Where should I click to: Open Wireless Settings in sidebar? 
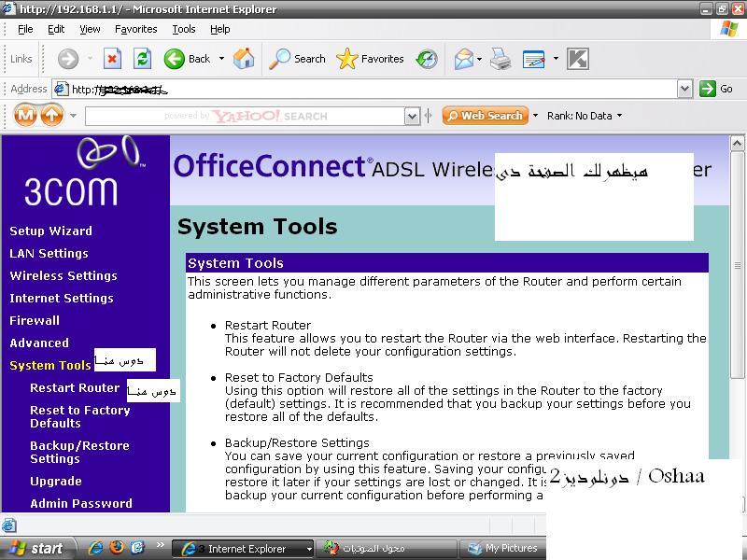click(63, 275)
